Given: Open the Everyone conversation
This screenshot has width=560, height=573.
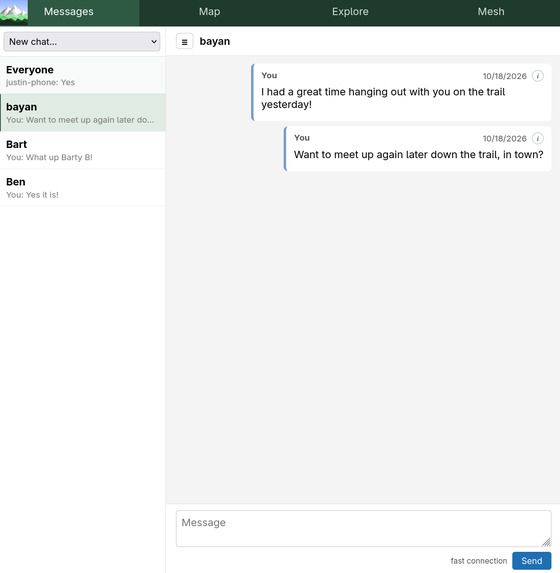Looking at the screenshot, I should coord(83,75).
